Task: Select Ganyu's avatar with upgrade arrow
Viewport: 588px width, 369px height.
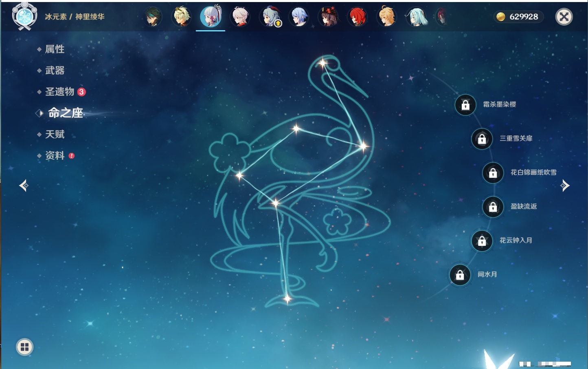Action: [x=270, y=17]
